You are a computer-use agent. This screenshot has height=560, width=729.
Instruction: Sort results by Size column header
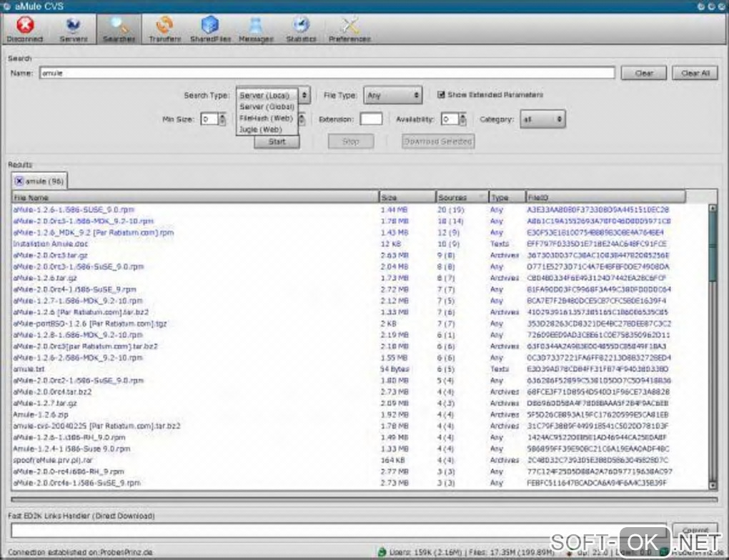pyautogui.click(x=407, y=198)
